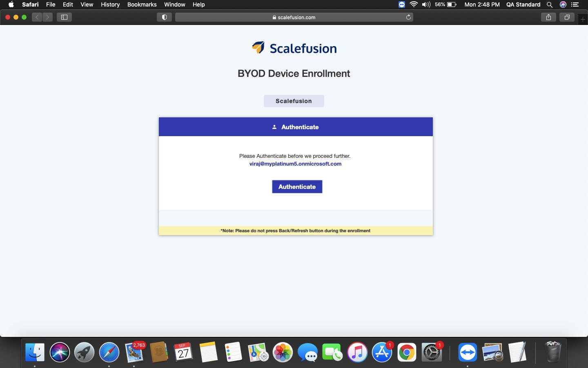Open the Window menu
Image resolution: width=588 pixels, height=368 pixels.
[x=174, y=4]
